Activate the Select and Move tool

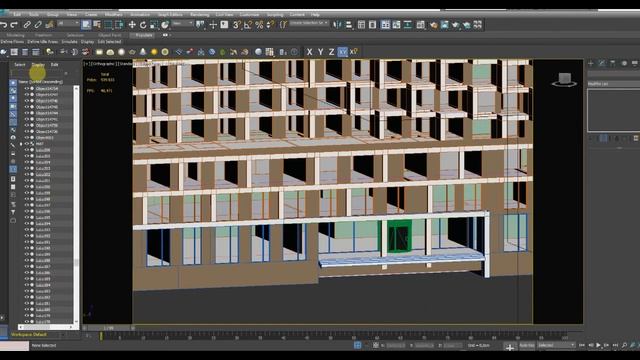coord(132,25)
